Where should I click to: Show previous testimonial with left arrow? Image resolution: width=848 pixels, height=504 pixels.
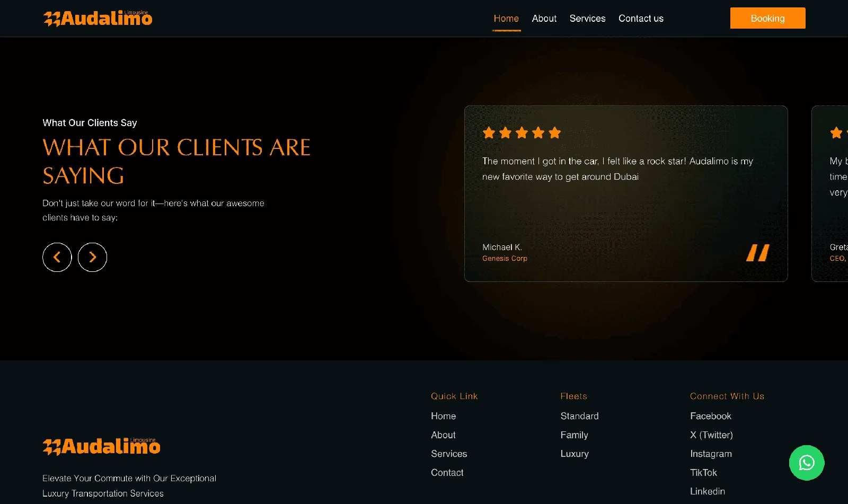(57, 257)
